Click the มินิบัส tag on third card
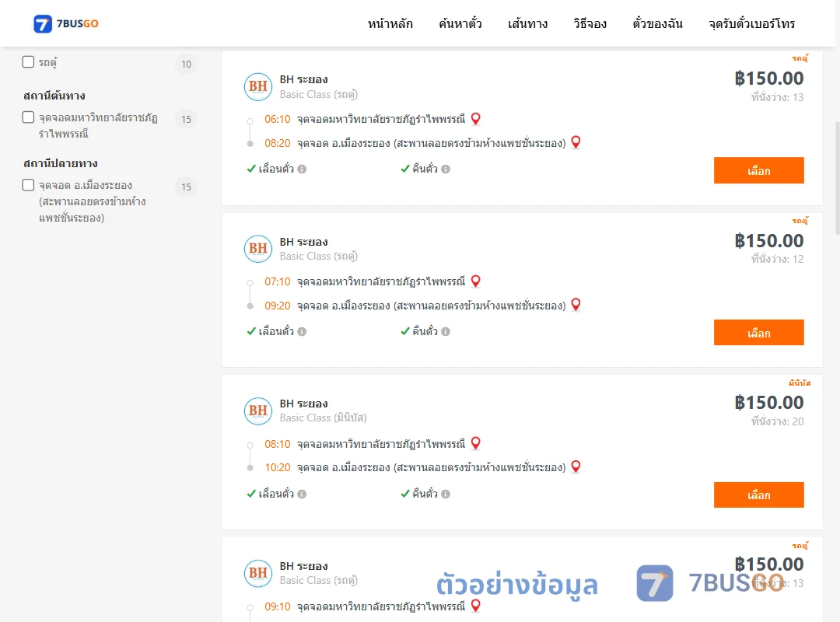This screenshot has width=840, height=622. [x=800, y=383]
